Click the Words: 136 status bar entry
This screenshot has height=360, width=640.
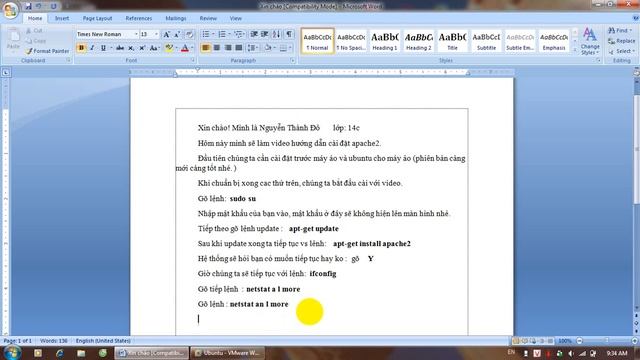[53, 340]
